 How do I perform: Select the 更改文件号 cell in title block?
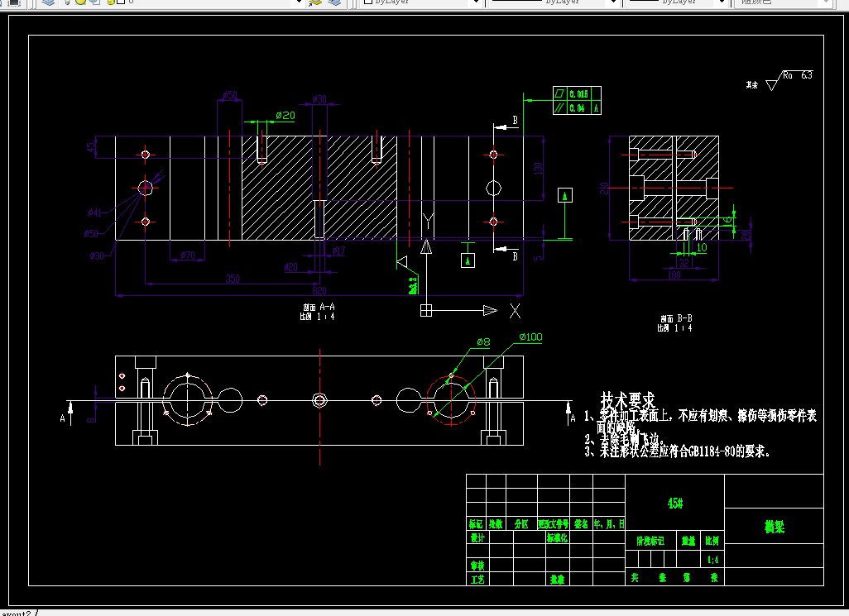(x=554, y=524)
